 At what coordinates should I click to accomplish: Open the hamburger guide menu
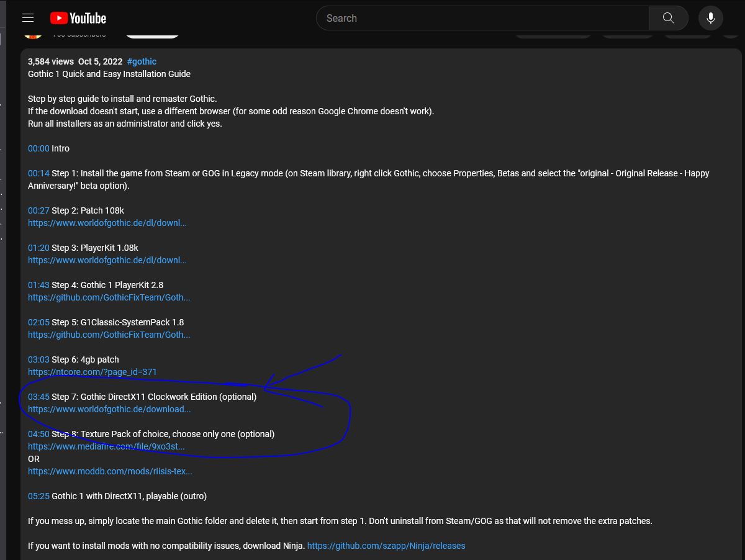pyautogui.click(x=27, y=18)
